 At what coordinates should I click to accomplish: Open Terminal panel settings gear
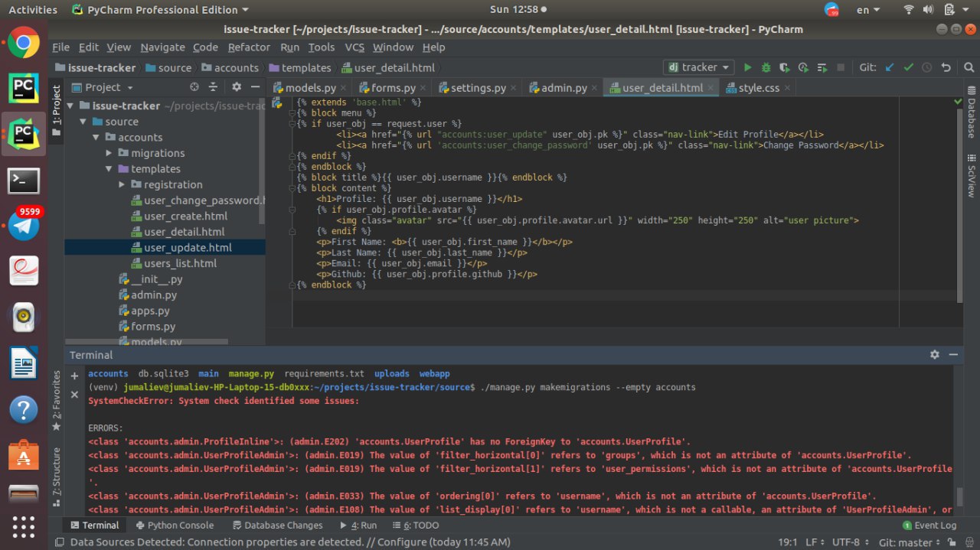(934, 355)
